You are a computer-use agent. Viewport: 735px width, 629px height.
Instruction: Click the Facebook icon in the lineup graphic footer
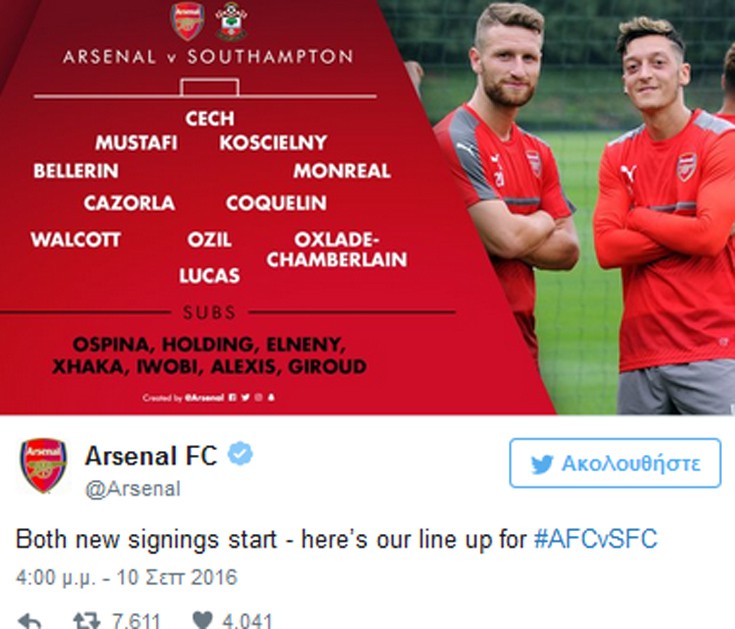(232, 397)
